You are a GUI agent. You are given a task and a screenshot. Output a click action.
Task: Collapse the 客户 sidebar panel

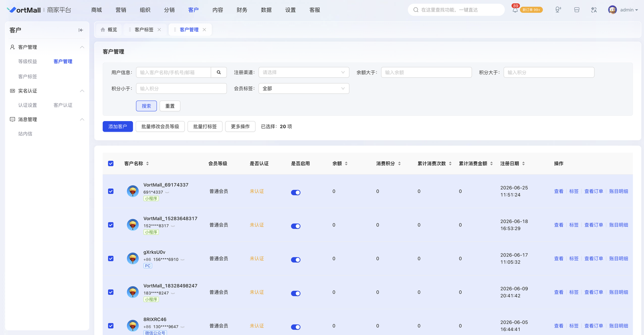coord(81,30)
